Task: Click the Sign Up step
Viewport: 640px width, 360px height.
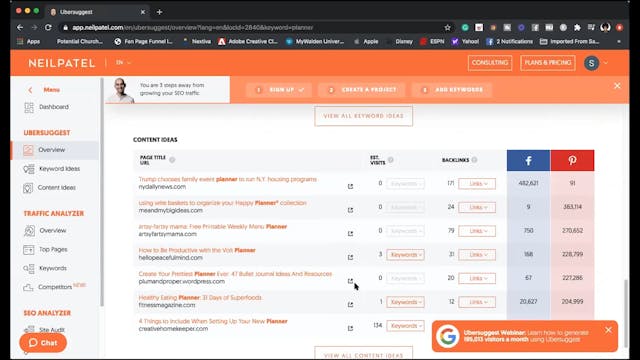Action: click(x=280, y=90)
